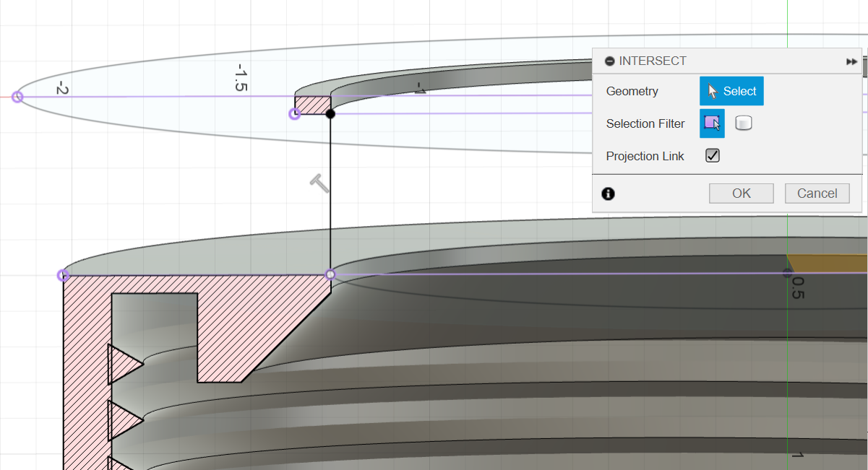The height and width of the screenshot is (470, 868).
Task: Click the blue Geometry Select button
Action: [731, 90]
